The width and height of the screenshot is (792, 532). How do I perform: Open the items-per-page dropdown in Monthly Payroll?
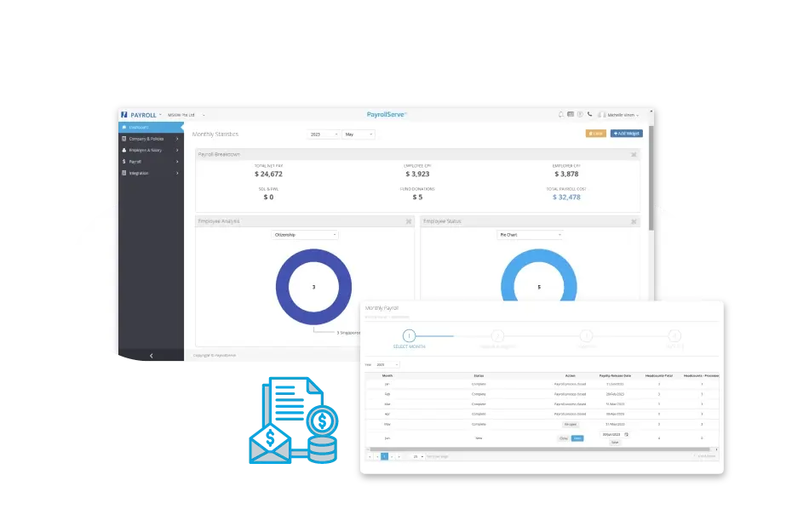418,456
